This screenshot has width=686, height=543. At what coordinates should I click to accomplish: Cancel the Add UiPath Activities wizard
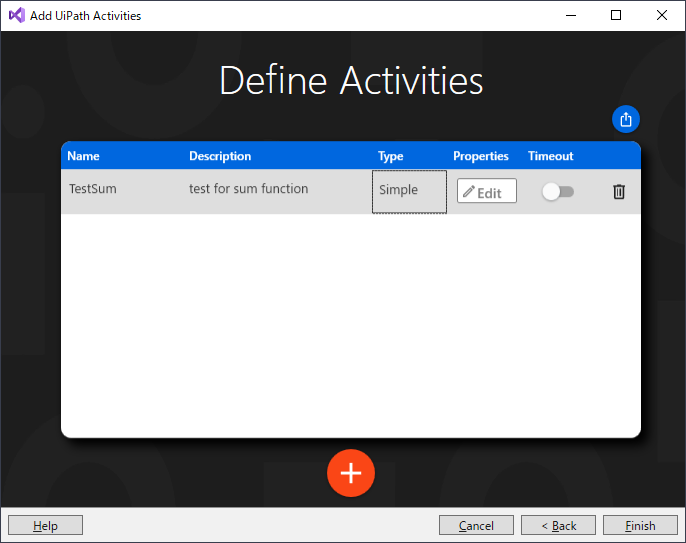[476, 525]
